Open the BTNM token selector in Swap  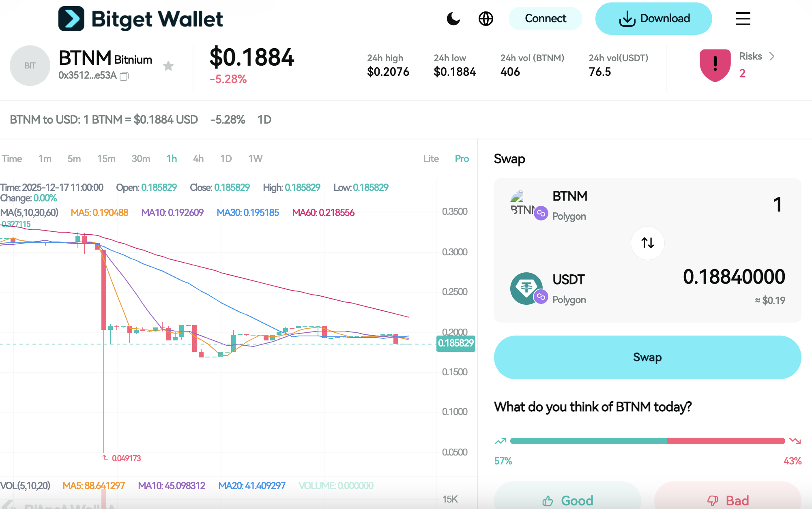(569, 205)
